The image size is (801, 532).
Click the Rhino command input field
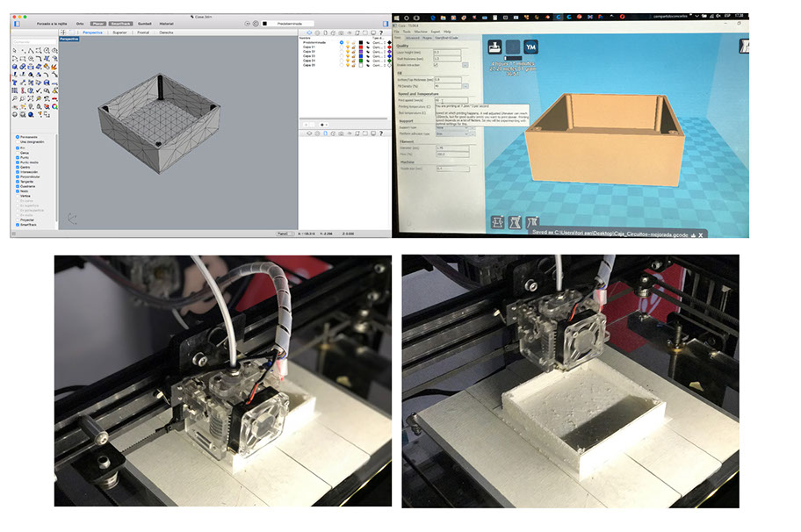35,42
